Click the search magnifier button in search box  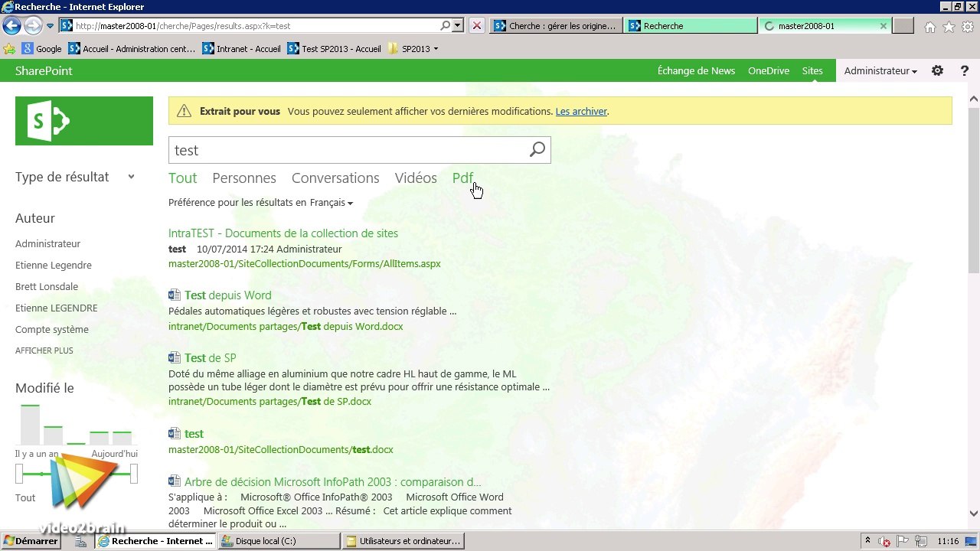[537, 150]
